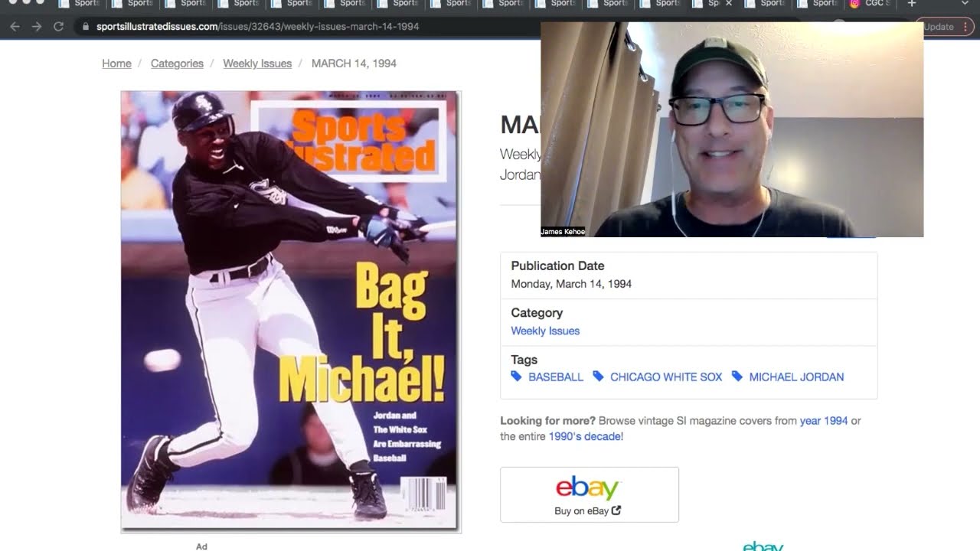The image size is (980, 551).
Task: Click the MARCH 14, 1994 breadcrumb text
Action: (x=354, y=64)
